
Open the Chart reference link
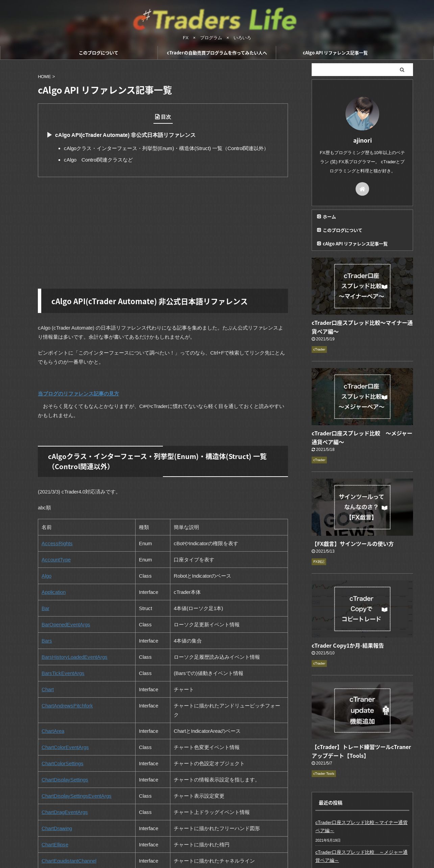tap(48, 690)
